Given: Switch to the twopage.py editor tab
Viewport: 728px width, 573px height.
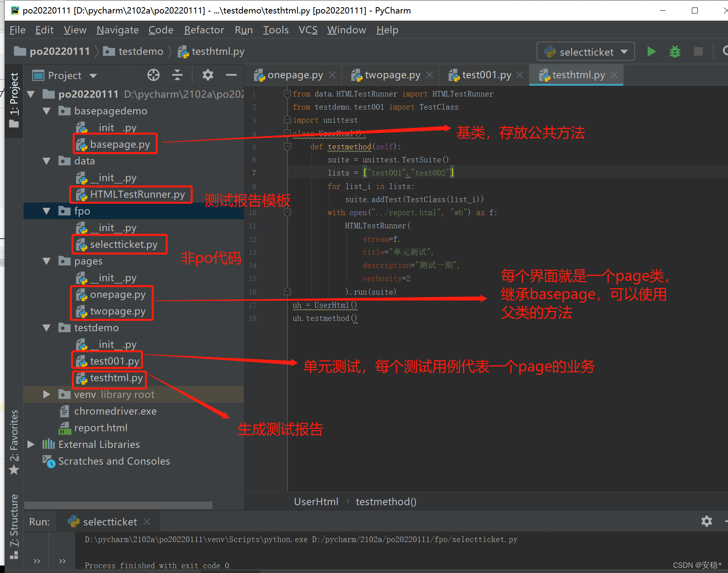Looking at the screenshot, I should click(x=392, y=75).
